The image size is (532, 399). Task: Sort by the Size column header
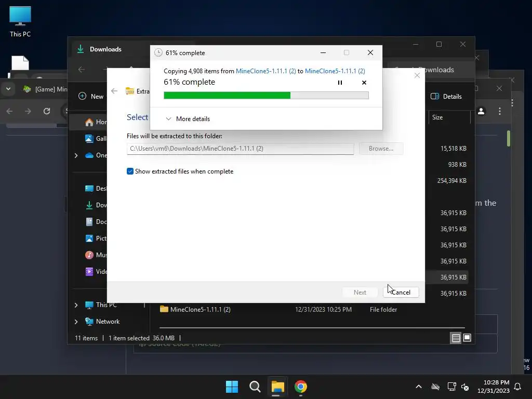(x=449, y=117)
